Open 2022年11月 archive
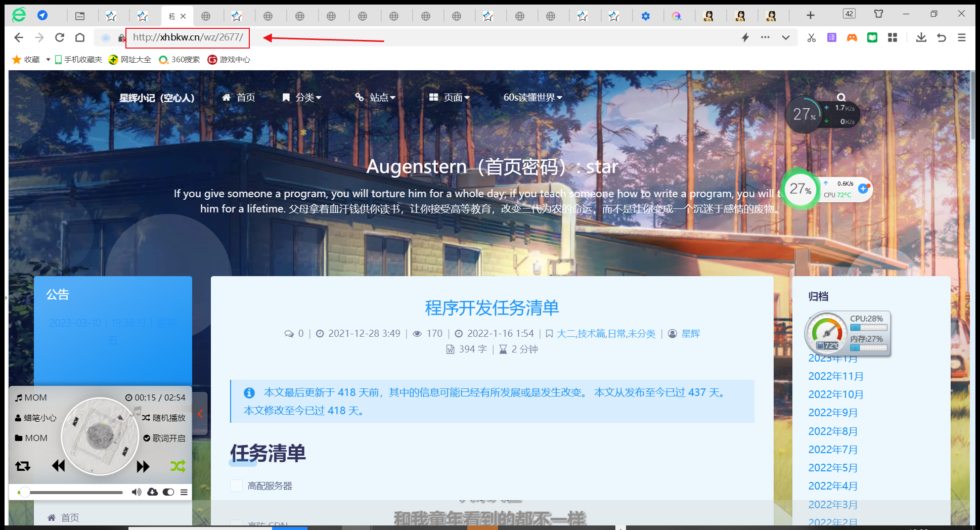This screenshot has width=980, height=530. 836,376
